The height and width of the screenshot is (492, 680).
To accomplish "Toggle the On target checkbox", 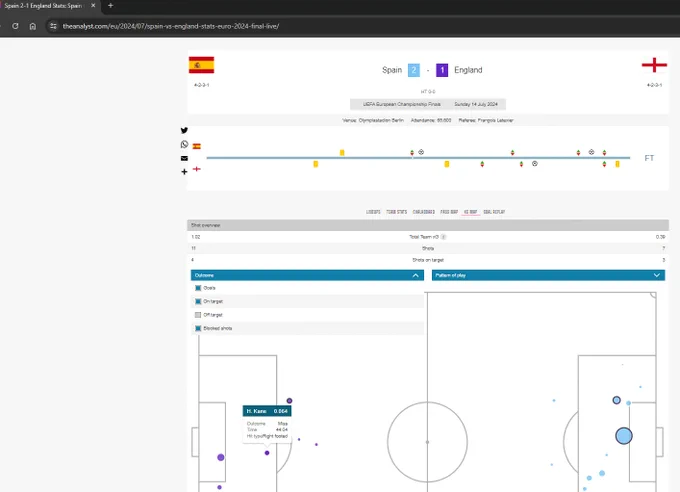I will click(198, 301).
